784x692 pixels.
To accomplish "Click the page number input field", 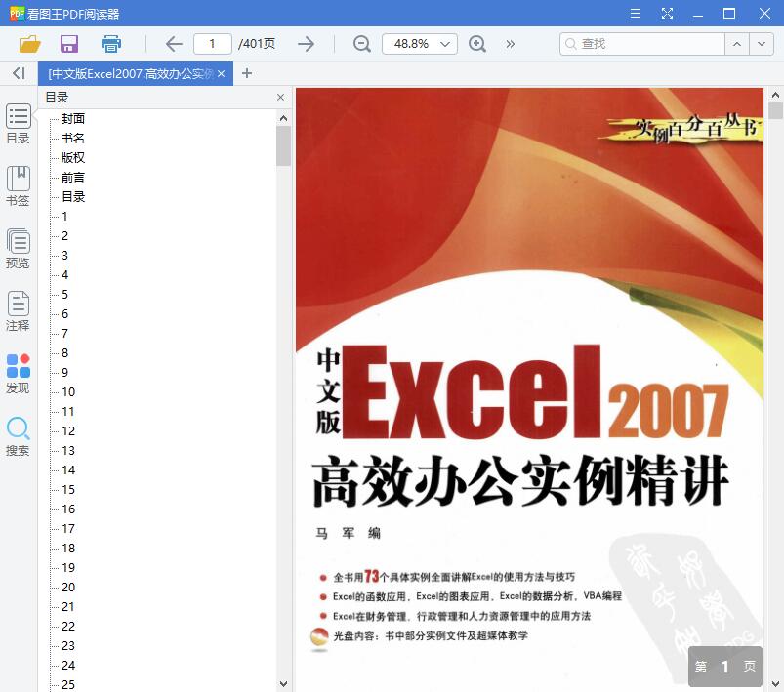I will (x=213, y=44).
